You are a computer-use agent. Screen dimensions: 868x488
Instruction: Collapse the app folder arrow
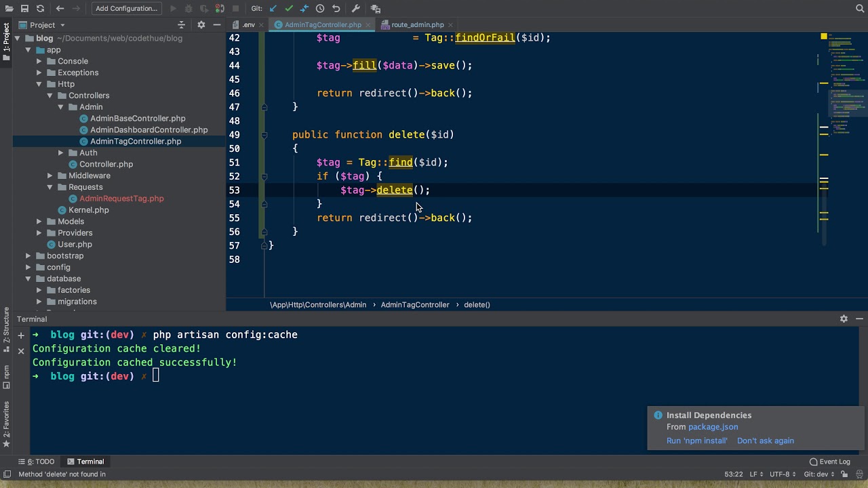pos(28,50)
